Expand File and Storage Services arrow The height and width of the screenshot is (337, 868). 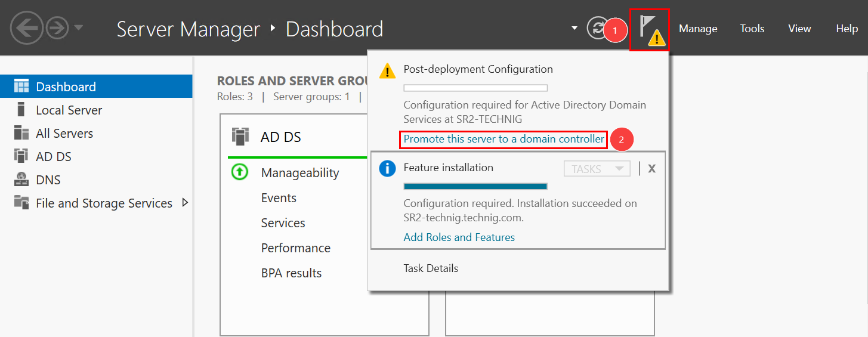coord(185,203)
